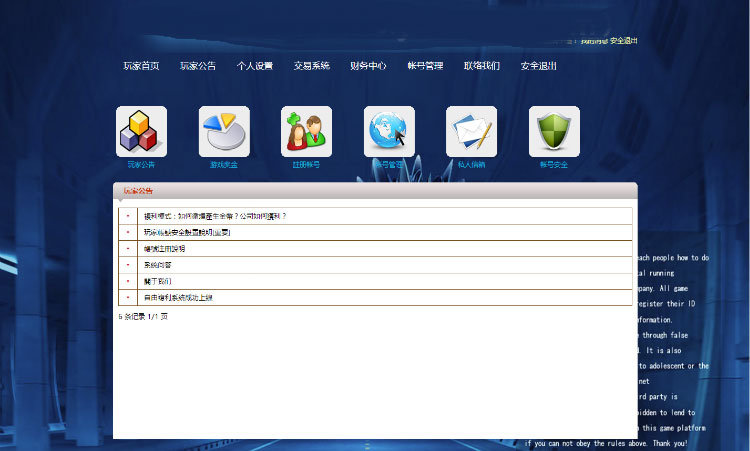Image resolution: width=750 pixels, height=451 pixels.
Task: Select 玩家公告 in the top navigation menu
Action: [198, 66]
